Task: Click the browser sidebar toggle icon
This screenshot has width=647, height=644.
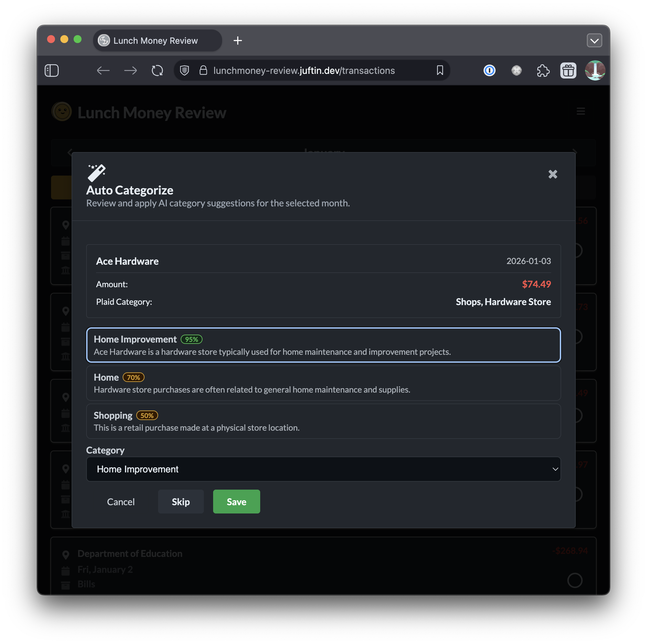Action: (52, 71)
